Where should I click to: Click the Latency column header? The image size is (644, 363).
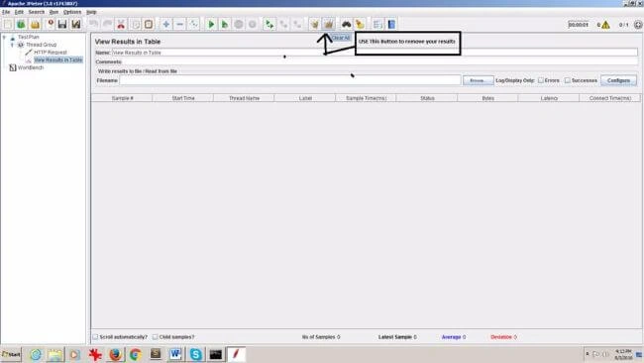coord(549,98)
